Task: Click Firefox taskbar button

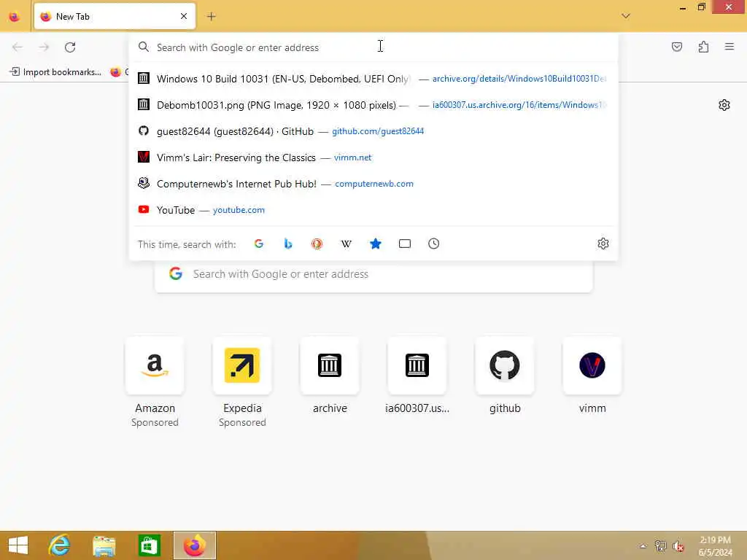Action: pyautogui.click(x=194, y=545)
